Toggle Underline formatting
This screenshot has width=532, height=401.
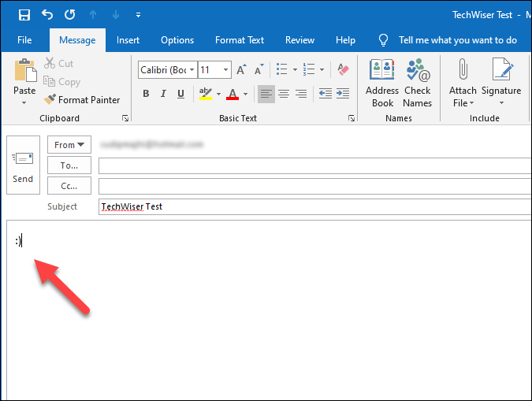point(181,94)
